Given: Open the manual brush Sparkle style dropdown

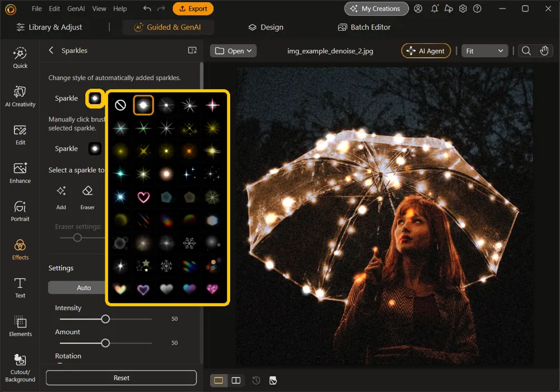Looking at the screenshot, I should [95, 148].
